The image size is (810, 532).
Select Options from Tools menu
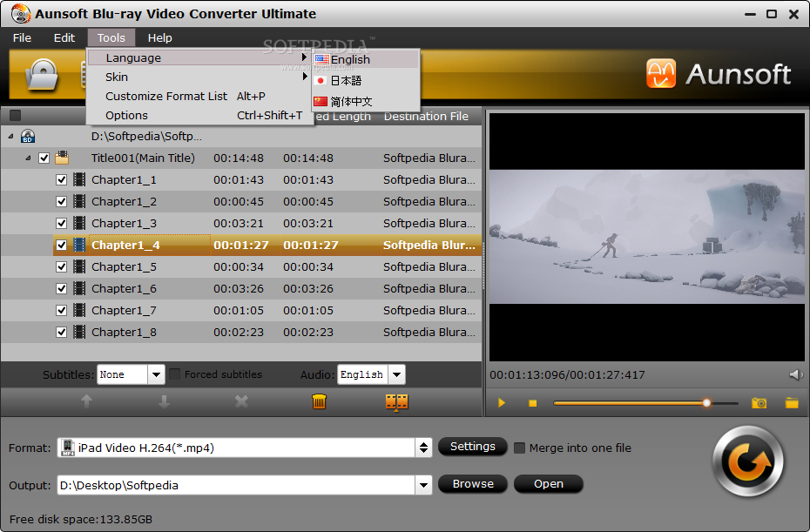(200, 115)
